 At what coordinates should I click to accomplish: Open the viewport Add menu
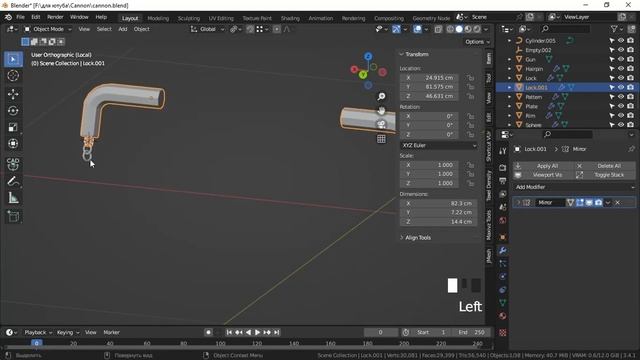(122, 29)
